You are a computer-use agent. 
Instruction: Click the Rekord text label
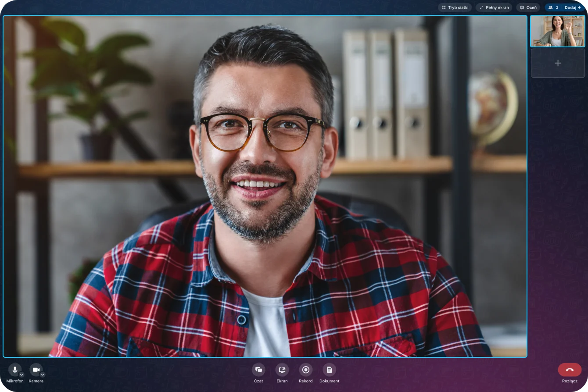[x=306, y=381]
